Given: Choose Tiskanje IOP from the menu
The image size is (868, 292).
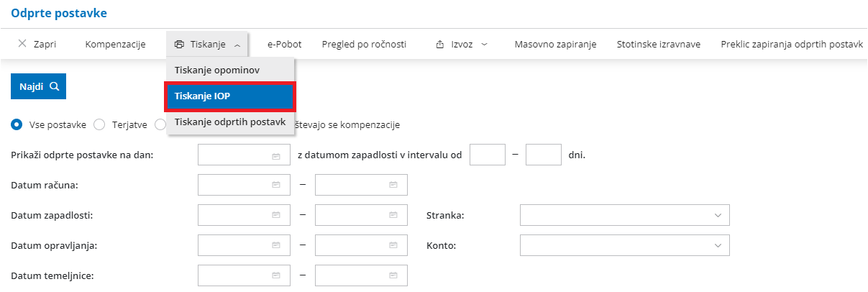Looking at the screenshot, I should 230,96.
